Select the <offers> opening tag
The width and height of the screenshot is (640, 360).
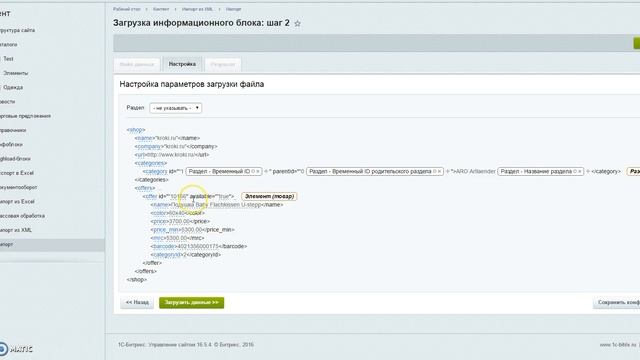145,188
